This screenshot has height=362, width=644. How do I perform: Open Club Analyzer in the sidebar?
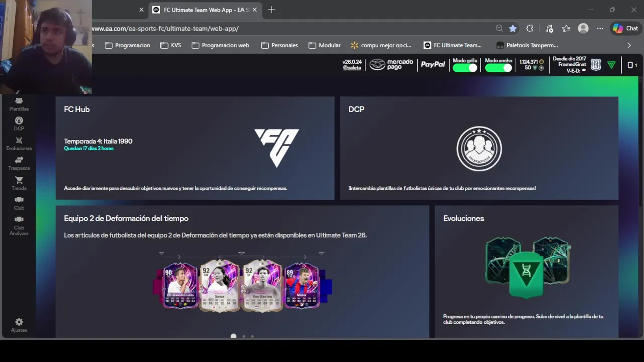(x=19, y=227)
